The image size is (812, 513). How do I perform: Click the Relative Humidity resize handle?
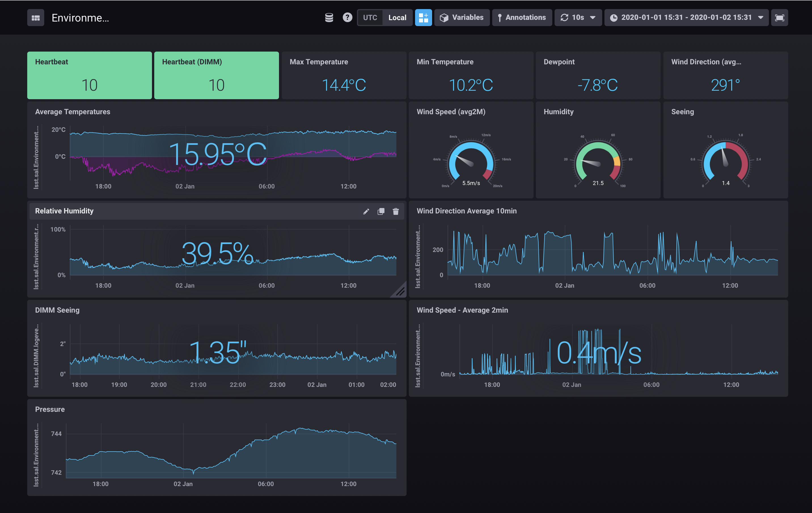pyautogui.click(x=401, y=292)
